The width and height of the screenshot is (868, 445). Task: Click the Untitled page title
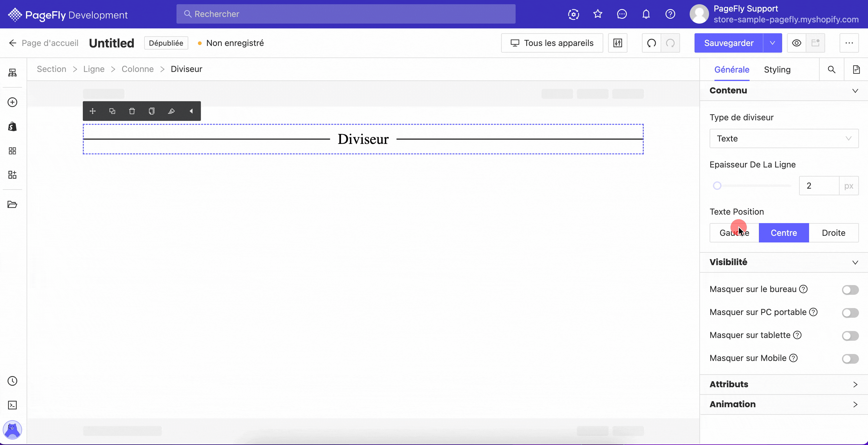(x=112, y=43)
